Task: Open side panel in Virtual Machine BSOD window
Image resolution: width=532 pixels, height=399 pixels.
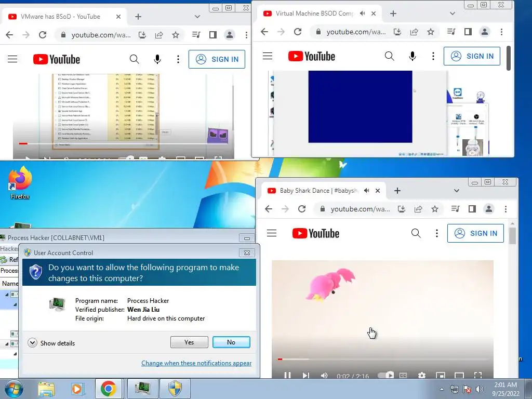Action: tap(468, 32)
